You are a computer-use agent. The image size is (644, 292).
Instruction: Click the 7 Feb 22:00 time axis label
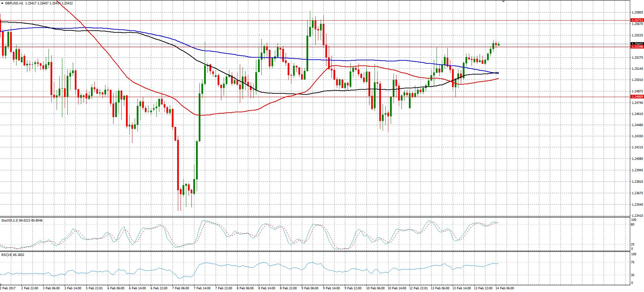[x=224, y=288]
